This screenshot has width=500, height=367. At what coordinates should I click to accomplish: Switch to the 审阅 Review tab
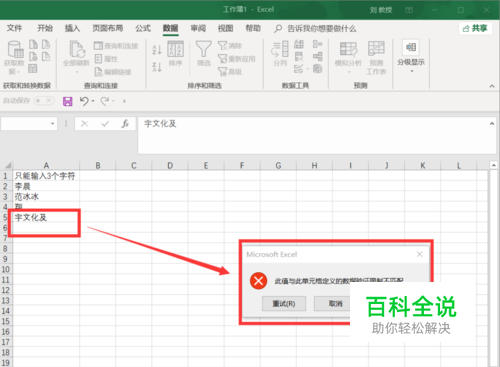click(198, 28)
